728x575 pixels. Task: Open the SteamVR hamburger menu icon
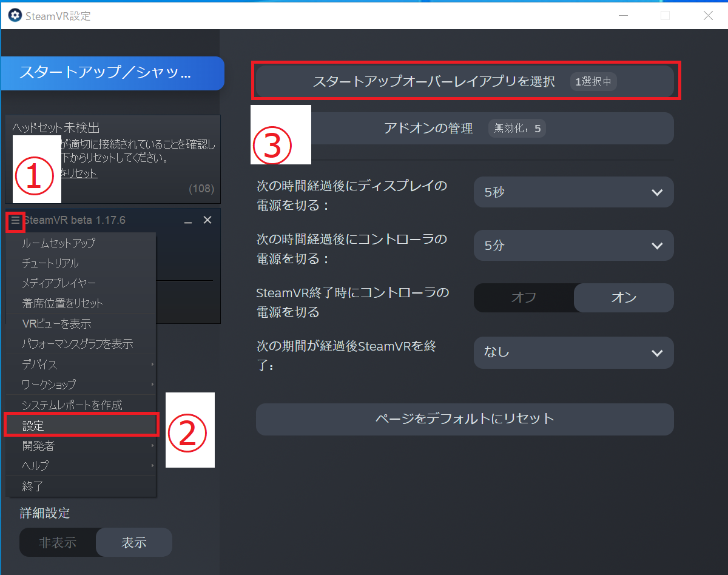[x=15, y=221]
